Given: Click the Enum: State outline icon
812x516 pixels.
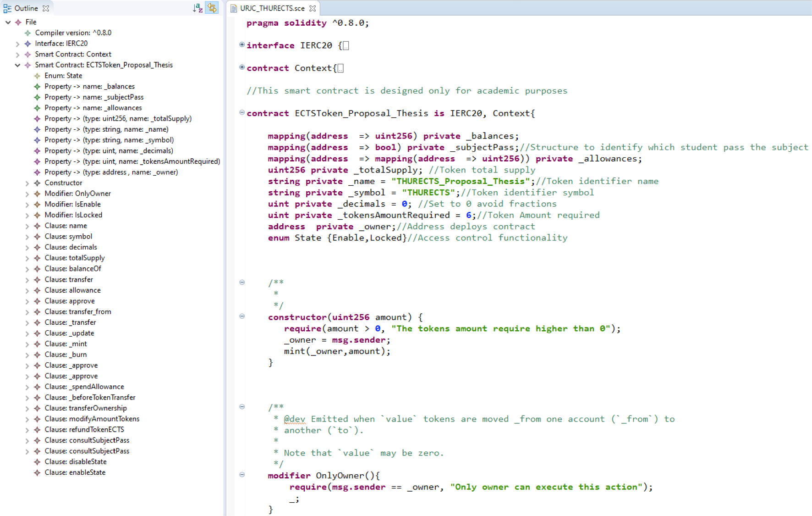Looking at the screenshot, I should 37,76.
